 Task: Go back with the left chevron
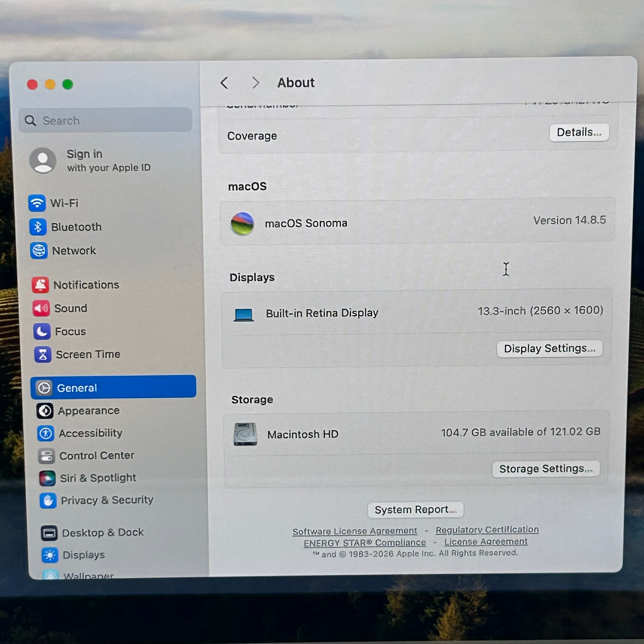coord(225,83)
